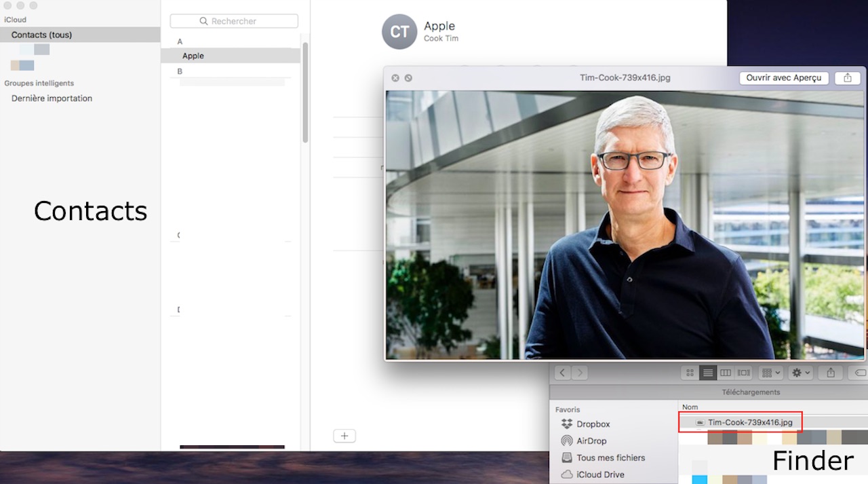Image resolution: width=868 pixels, height=484 pixels.
Task: Switch Finder to icon view
Action: click(x=690, y=373)
